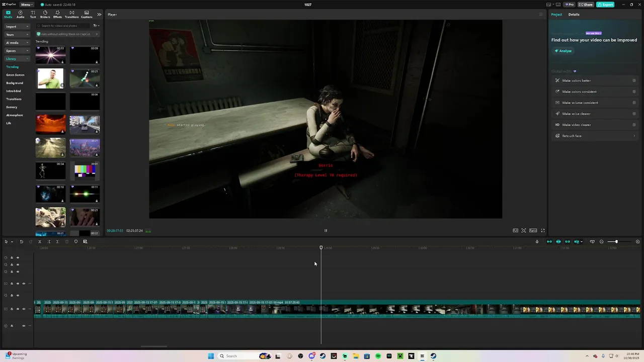Enable Make volume consistent

click(634, 103)
